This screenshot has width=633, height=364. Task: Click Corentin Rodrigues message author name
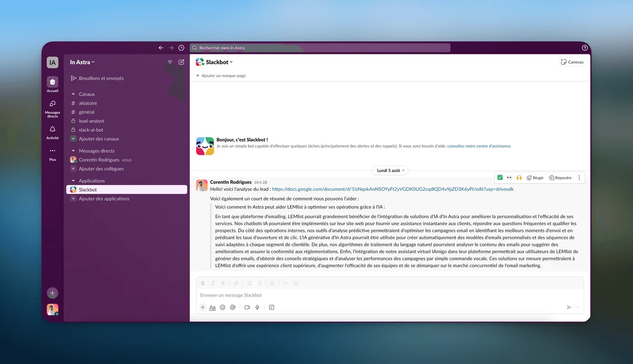(231, 182)
